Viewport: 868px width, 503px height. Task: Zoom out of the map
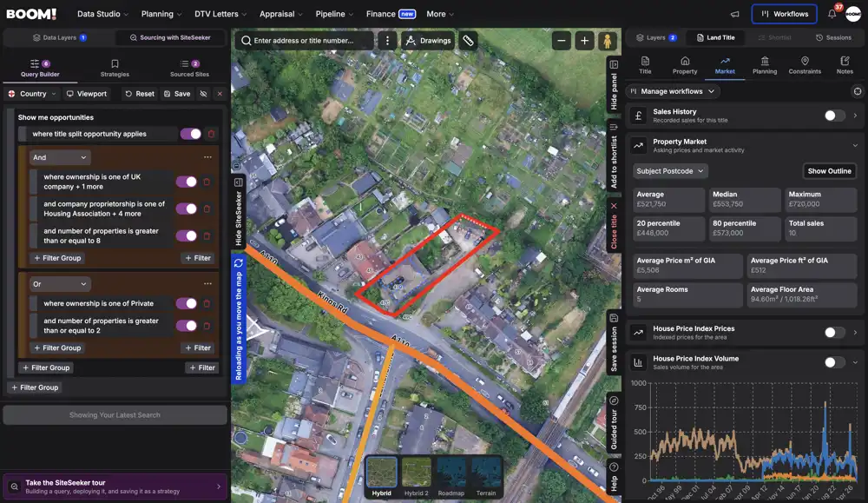click(562, 41)
